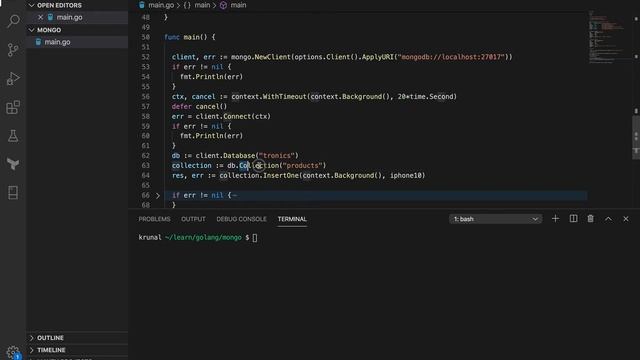Open the Source Control view
Screen dimensions: 640x360
pos(13,50)
